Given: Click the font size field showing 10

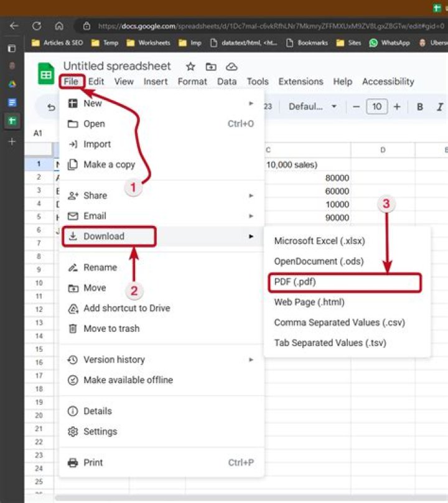Looking at the screenshot, I should pos(377,106).
